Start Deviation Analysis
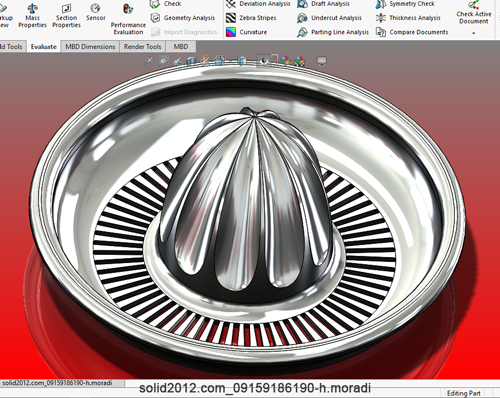 (x=258, y=4)
